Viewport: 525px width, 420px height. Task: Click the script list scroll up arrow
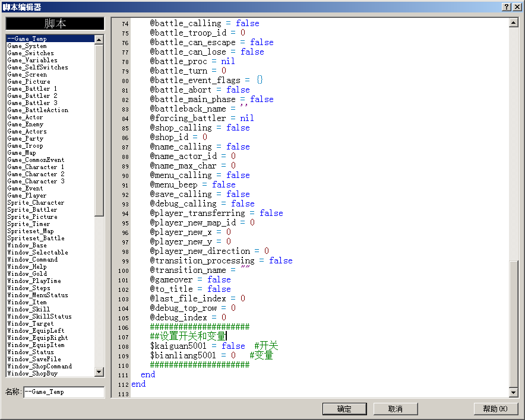click(x=99, y=40)
